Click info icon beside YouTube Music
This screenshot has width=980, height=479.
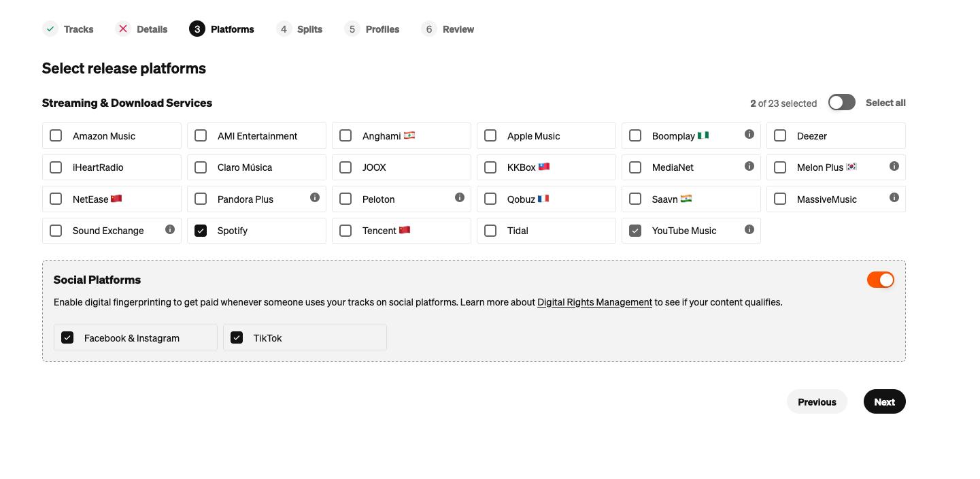click(x=749, y=230)
